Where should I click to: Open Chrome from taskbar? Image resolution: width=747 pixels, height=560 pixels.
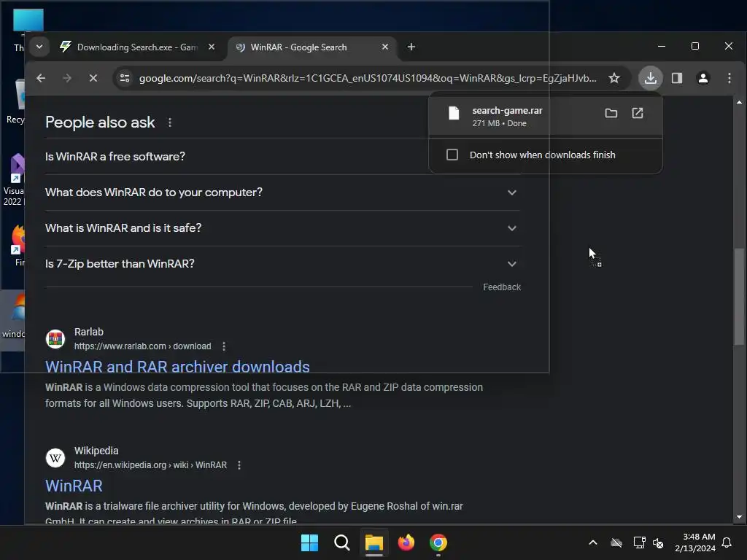[x=438, y=542]
